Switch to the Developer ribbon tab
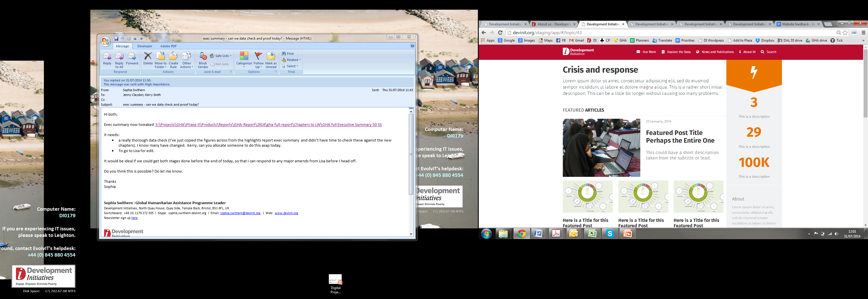This screenshot has width=868, height=299. [144, 46]
